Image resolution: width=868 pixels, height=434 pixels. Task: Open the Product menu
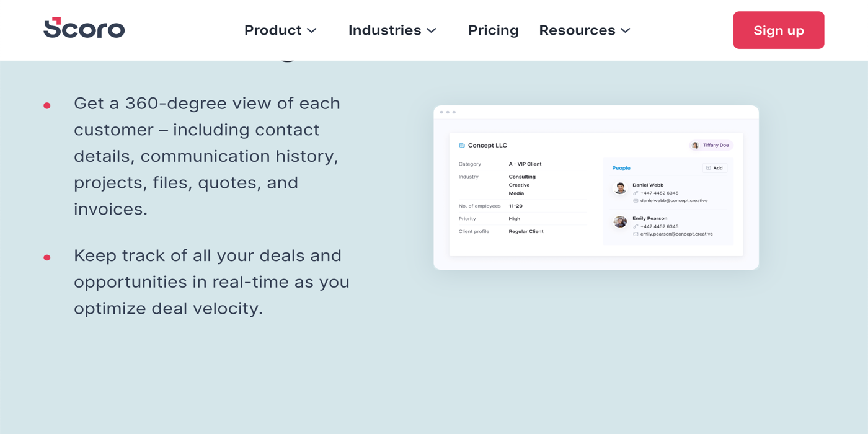273,30
